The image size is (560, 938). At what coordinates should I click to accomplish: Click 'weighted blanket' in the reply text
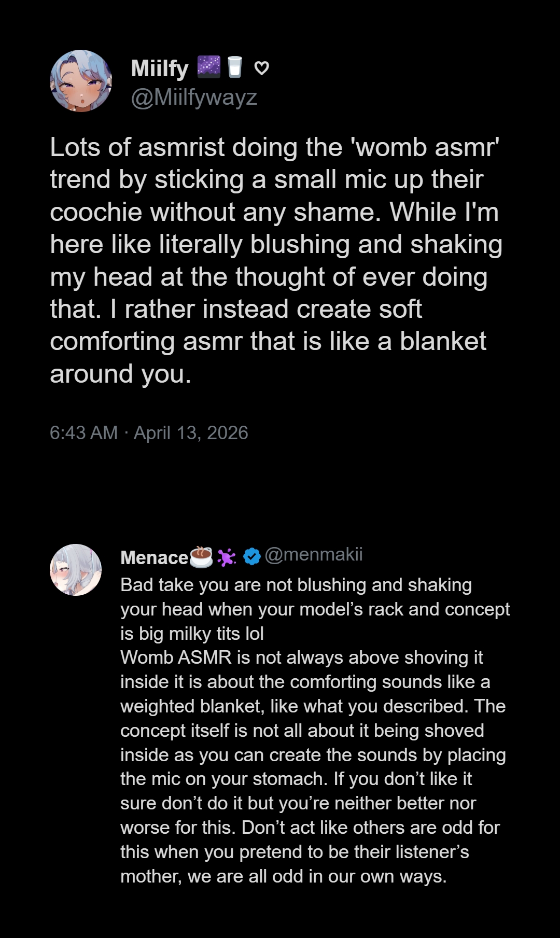[192, 706]
